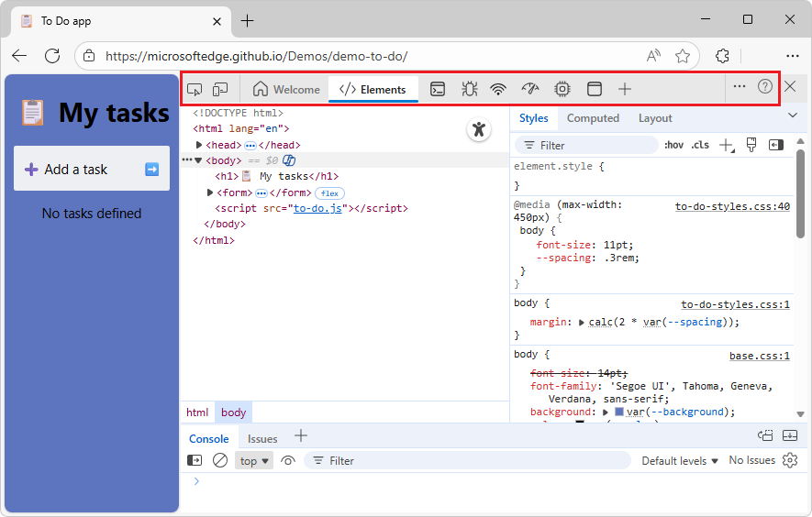812x517 pixels.
Task: Toggle the .cls classes panel
Action: point(700,145)
